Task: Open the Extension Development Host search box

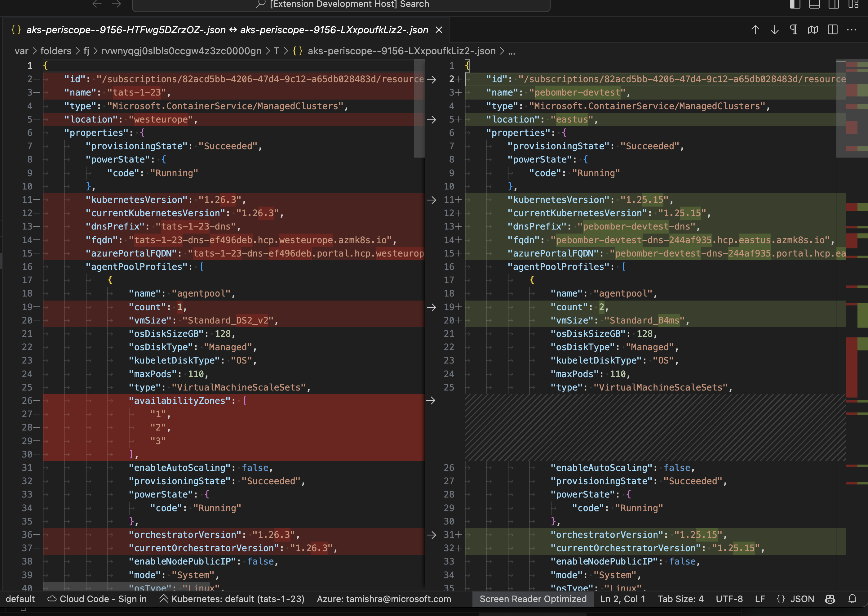Action: pos(341,5)
